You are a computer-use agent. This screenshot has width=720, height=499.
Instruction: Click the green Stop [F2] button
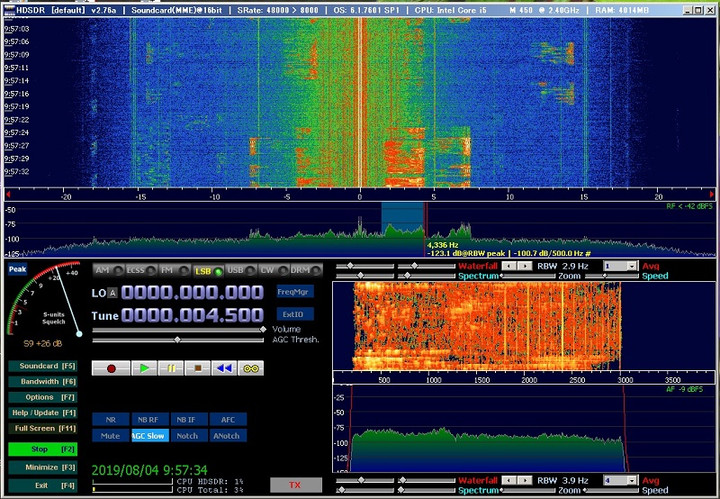(x=43, y=449)
